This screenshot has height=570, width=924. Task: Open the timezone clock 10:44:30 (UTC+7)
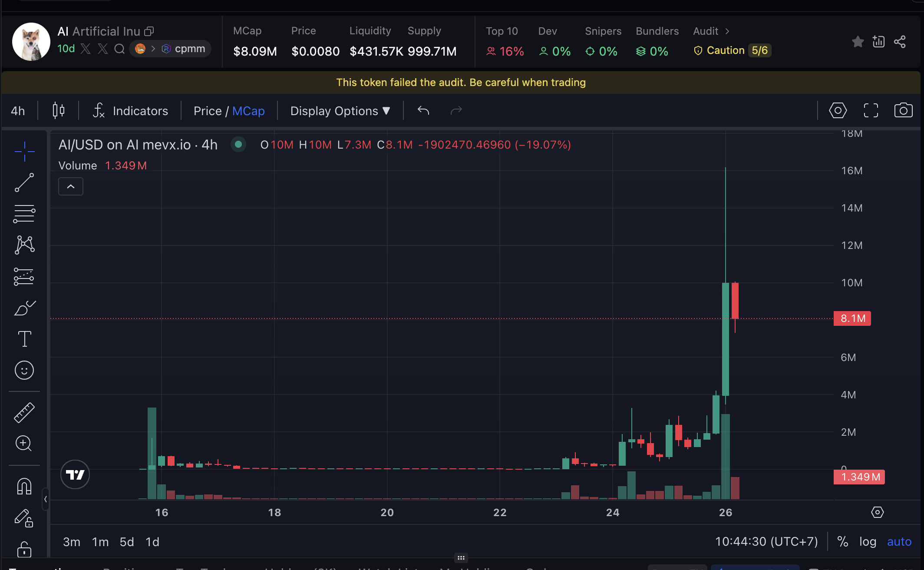coord(766,541)
